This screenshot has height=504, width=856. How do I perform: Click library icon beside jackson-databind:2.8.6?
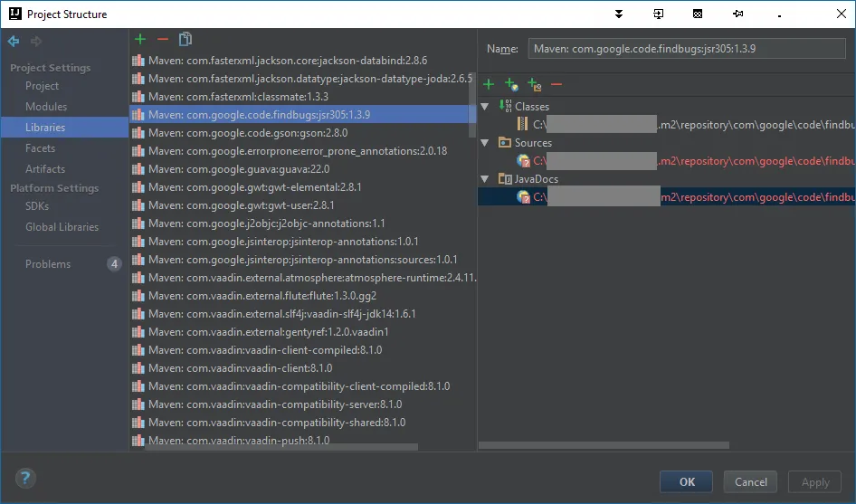[x=138, y=61]
